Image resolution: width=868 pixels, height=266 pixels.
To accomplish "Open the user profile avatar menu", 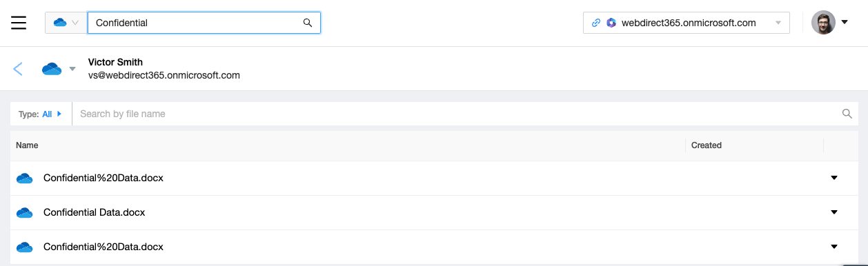I will point(823,23).
